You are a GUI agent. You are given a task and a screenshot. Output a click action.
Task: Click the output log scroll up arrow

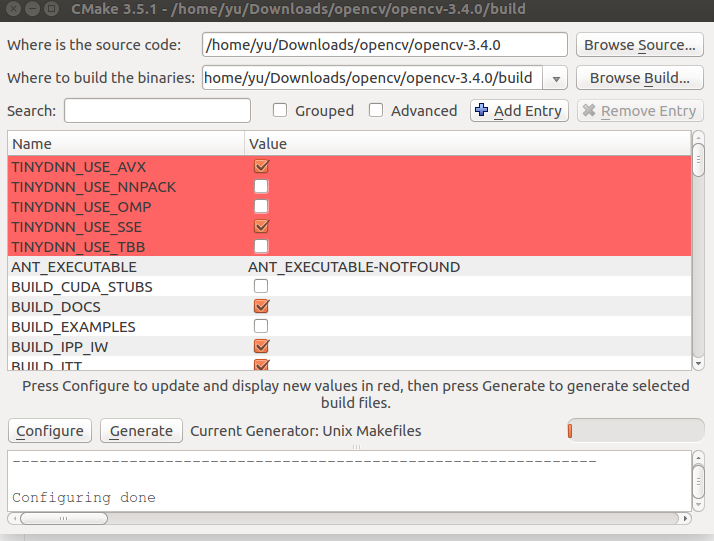pyautogui.click(x=698, y=457)
